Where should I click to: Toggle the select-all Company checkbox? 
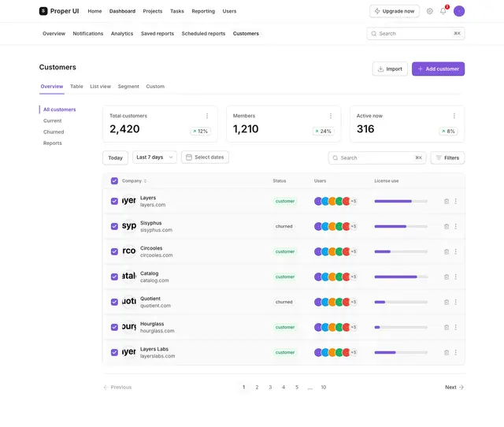(x=114, y=181)
